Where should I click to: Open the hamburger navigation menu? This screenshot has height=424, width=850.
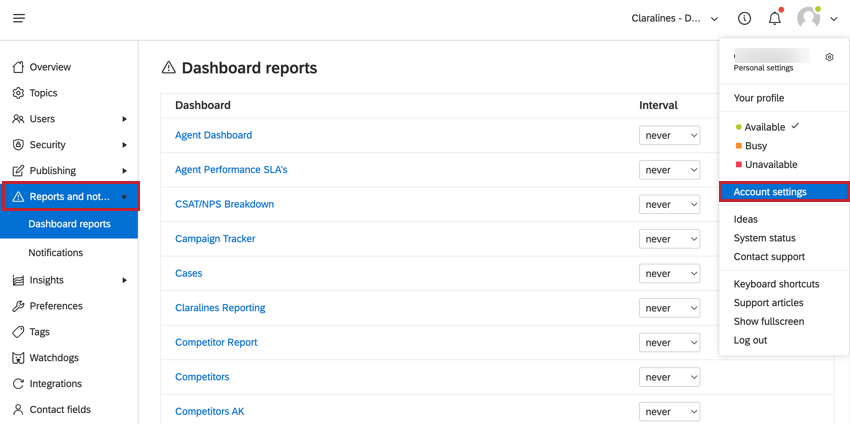pyautogui.click(x=19, y=18)
